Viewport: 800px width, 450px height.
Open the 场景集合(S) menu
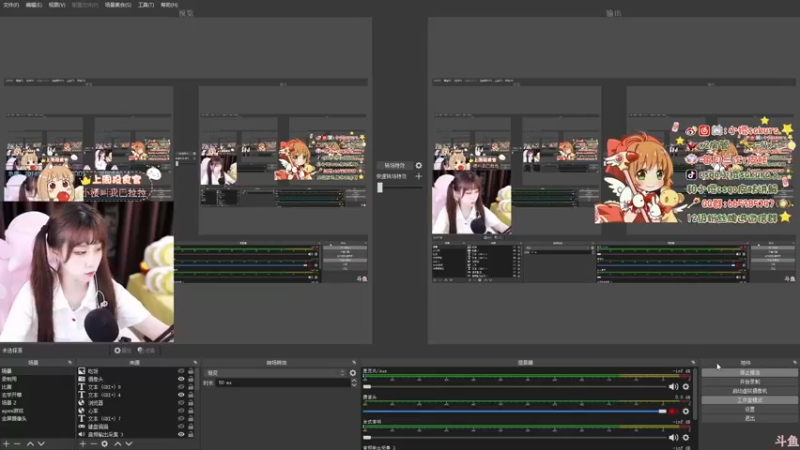point(118,5)
